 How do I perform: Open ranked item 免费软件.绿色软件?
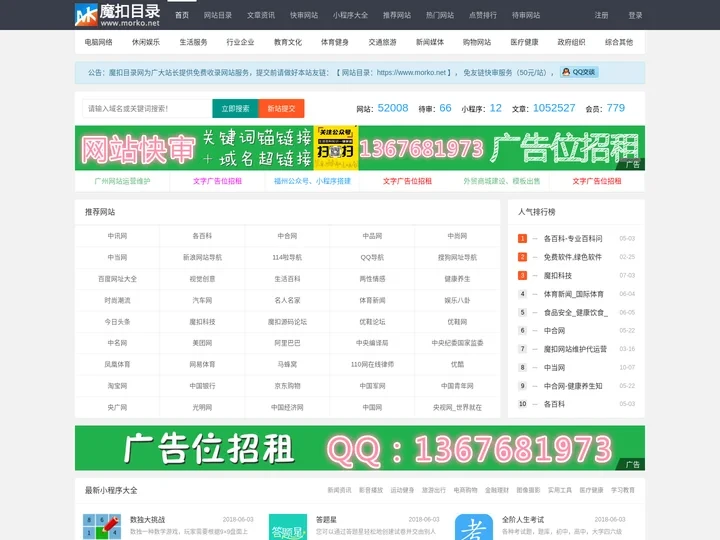click(x=573, y=257)
